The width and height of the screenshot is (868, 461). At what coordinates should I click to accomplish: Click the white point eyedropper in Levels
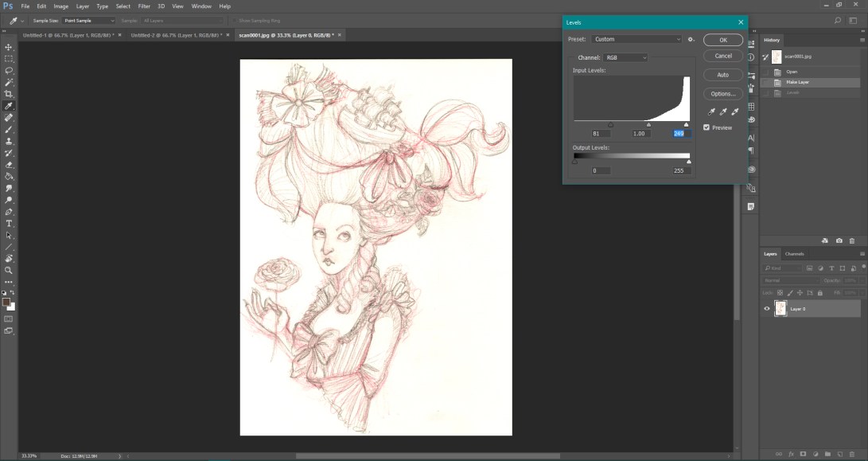point(734,112)
